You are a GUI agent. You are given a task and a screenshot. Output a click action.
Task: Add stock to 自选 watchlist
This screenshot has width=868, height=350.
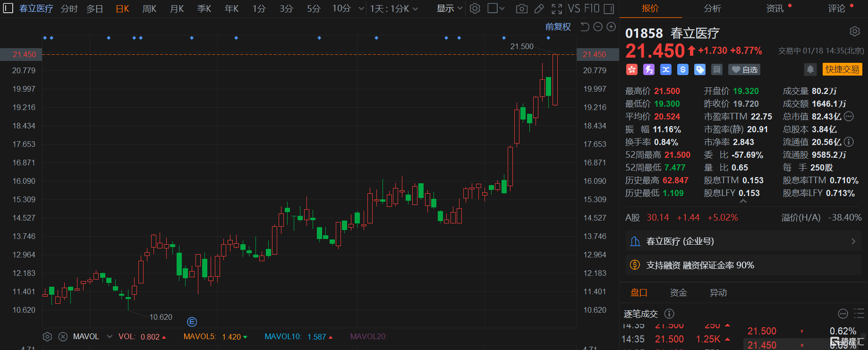pos(744,70)
